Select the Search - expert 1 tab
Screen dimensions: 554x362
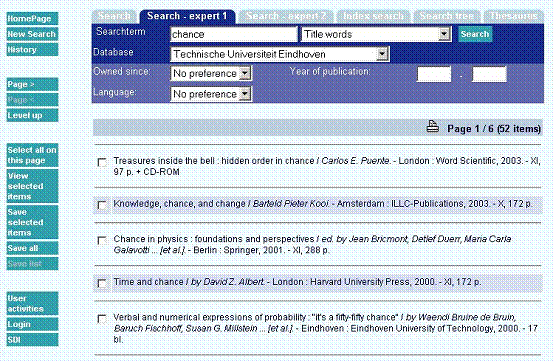(187, 16)
